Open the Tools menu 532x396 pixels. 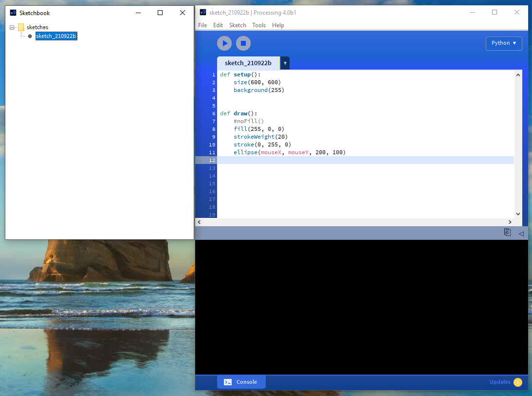coord(259,25)
